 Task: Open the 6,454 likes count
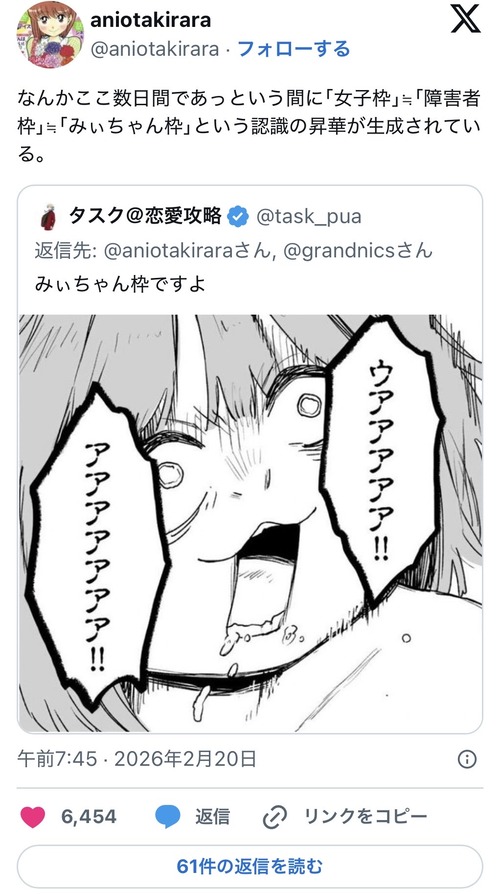click(88, 816)
